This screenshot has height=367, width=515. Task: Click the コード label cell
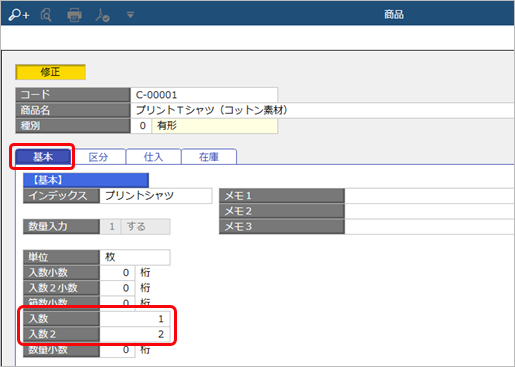click(73, 95)
